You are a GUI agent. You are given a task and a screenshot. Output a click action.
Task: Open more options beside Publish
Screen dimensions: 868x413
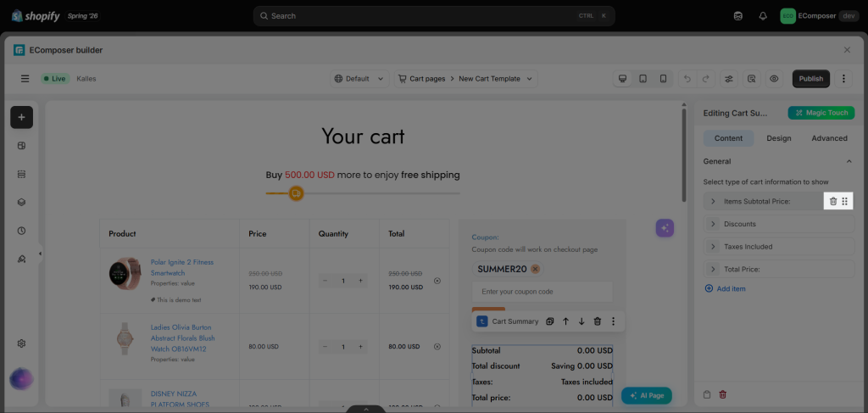pos(843,79)
